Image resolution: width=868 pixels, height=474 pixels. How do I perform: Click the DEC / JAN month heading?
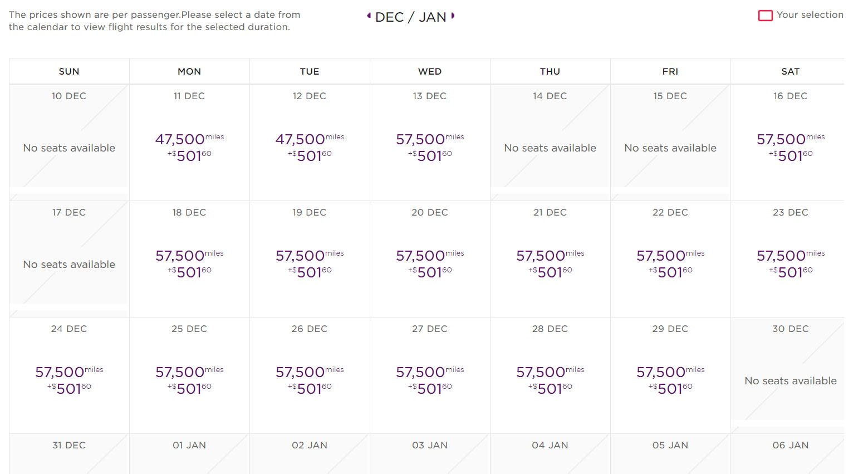tap(411, 17)
